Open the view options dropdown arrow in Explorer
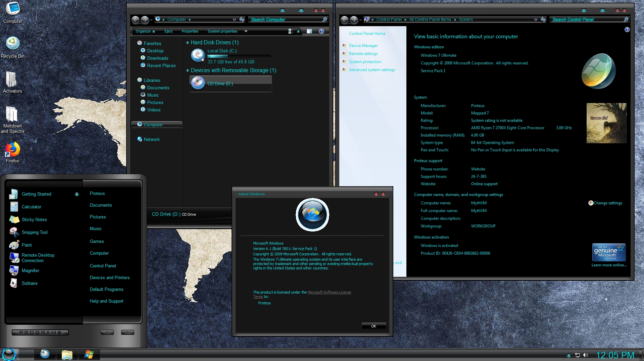Screen dimensions: 644x361 [x=298, y=31]
